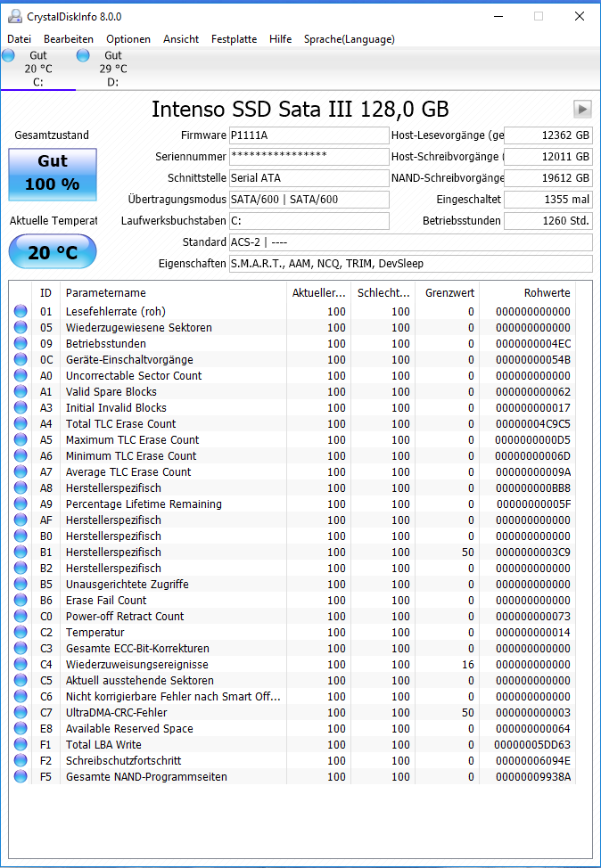The width and height of the screenshot is (601, 868).
Task: Open the Bearbeiten menu
Action: (x=69, y=39)
